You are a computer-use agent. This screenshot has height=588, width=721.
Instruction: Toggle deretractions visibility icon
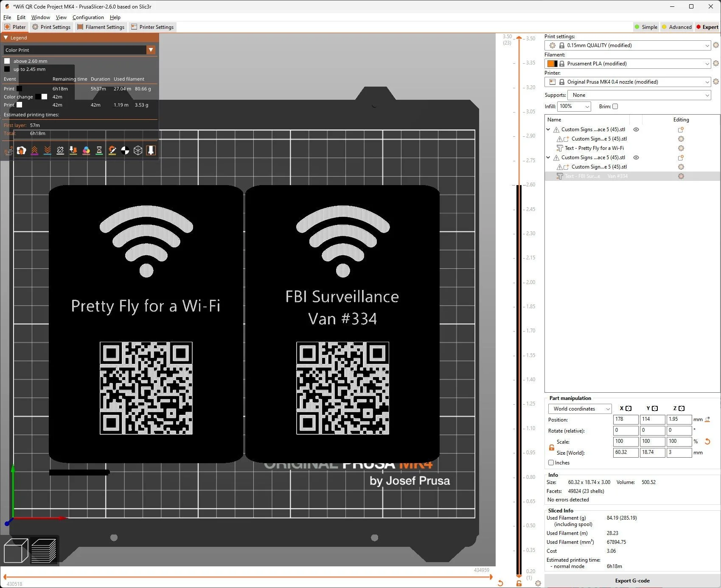48,151
